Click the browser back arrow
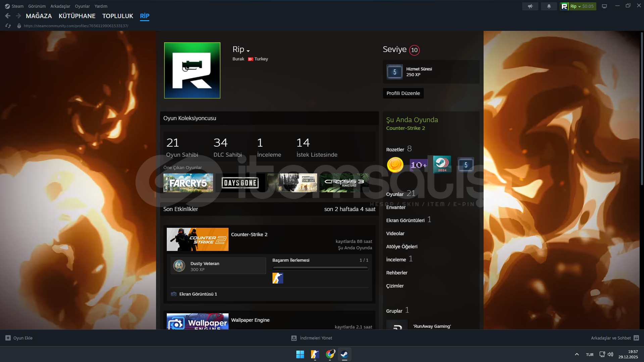This screenshot has width=644, height=362. point(8,16)
